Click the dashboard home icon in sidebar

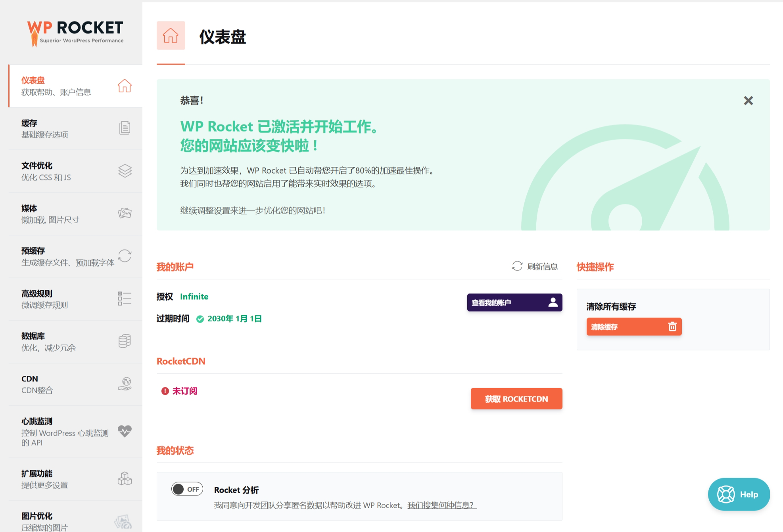click(x=125, y=86)
